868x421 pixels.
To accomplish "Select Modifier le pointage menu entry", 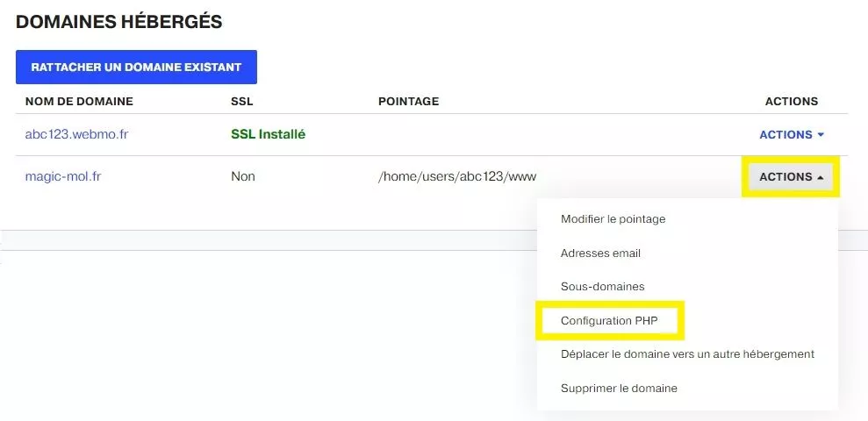I will click(613, 219).
